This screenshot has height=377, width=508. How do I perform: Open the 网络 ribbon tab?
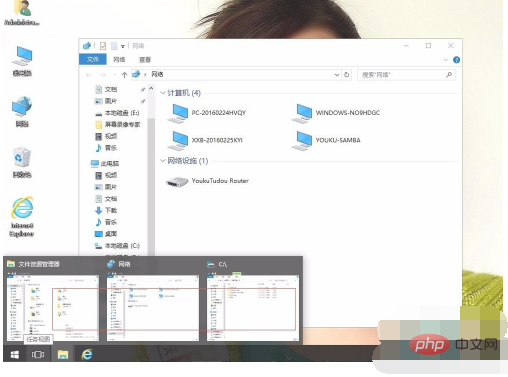[x=119, y=59]
